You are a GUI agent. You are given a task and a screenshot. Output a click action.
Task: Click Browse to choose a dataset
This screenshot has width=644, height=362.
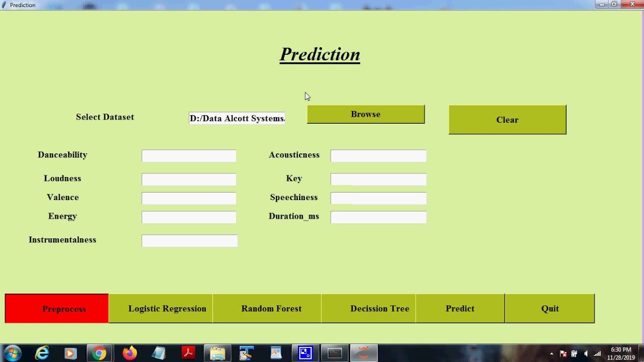coord(366,114)
